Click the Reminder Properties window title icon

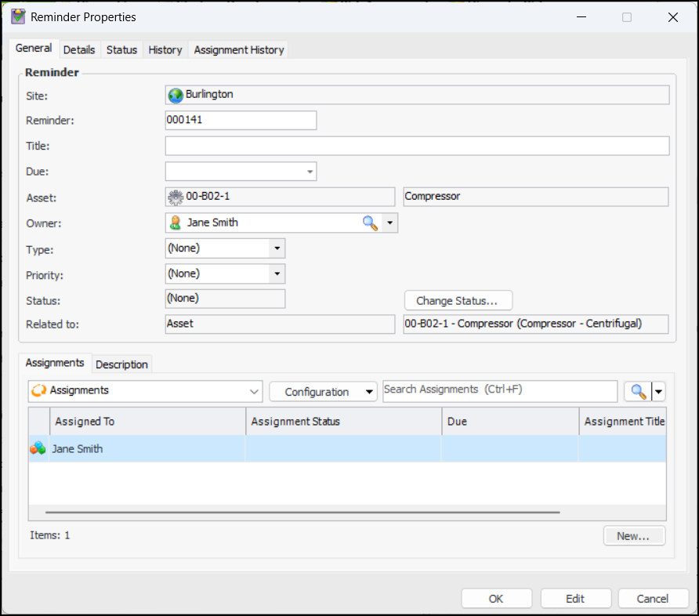click(x=18, y=16)
